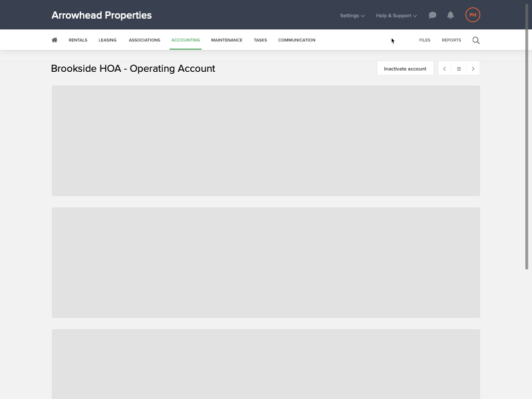Open the Tasks menu

[x=260, y=40]
